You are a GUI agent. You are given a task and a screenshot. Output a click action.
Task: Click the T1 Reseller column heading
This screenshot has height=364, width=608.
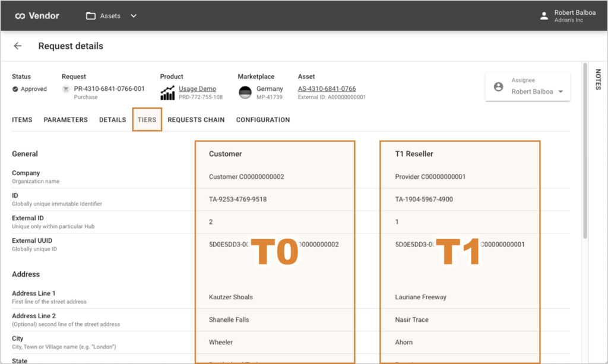tap(414, 154)
